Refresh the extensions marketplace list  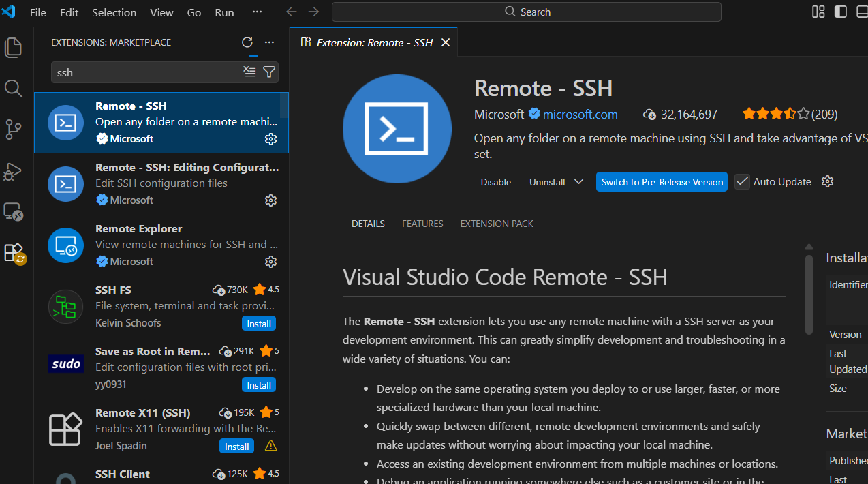coord(247,42)
